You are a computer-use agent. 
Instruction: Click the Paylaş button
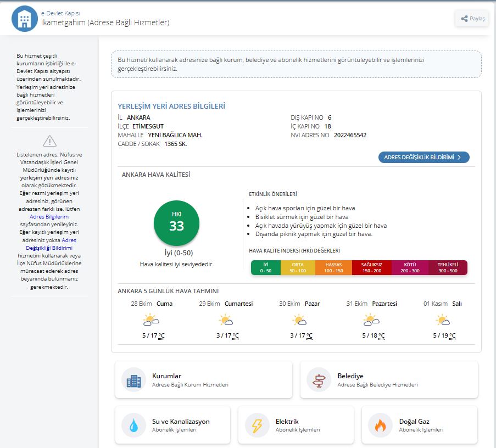click(472, 19)
